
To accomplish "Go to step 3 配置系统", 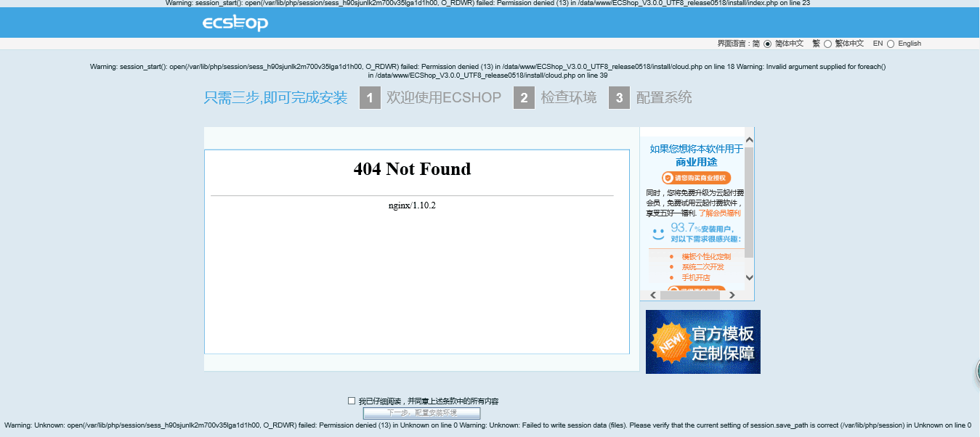I will (650, 98).
